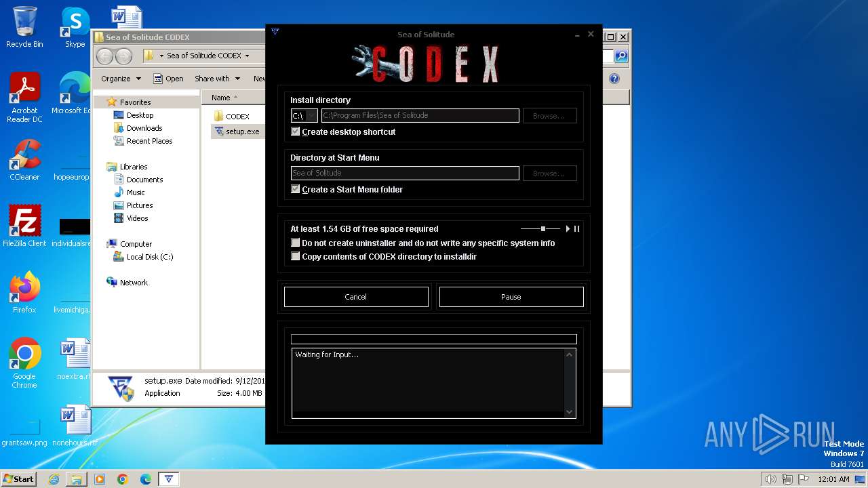Click the install directory path field
The height and width of the screenshot is (488, 868).
[420, 116]
